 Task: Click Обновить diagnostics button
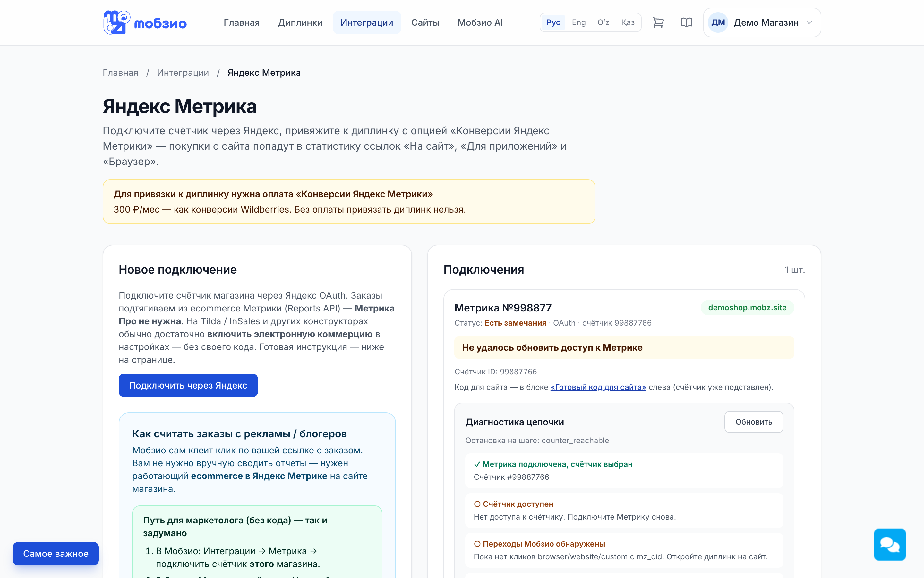click(x=754, y=422)
